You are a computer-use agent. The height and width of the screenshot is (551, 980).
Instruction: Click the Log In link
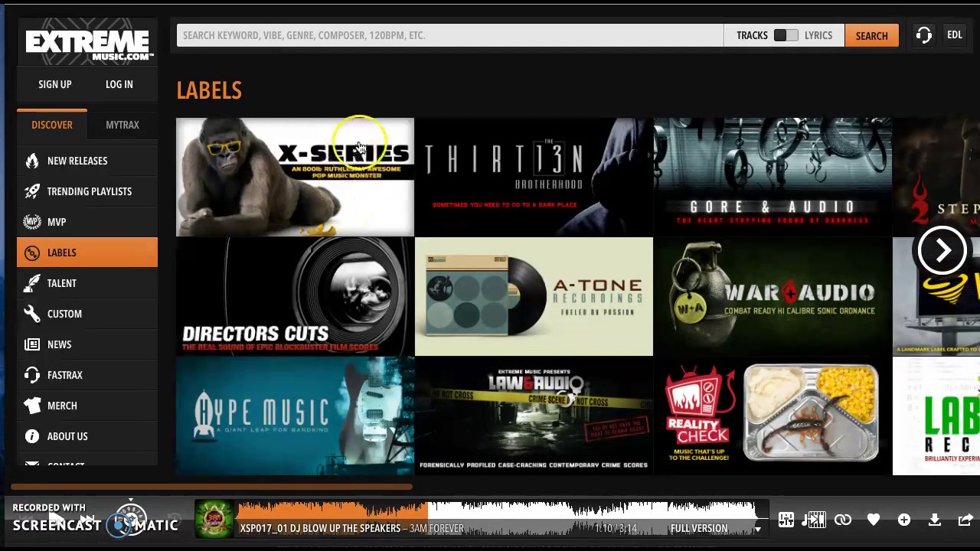pyautogui.click(x=119, y=84)
